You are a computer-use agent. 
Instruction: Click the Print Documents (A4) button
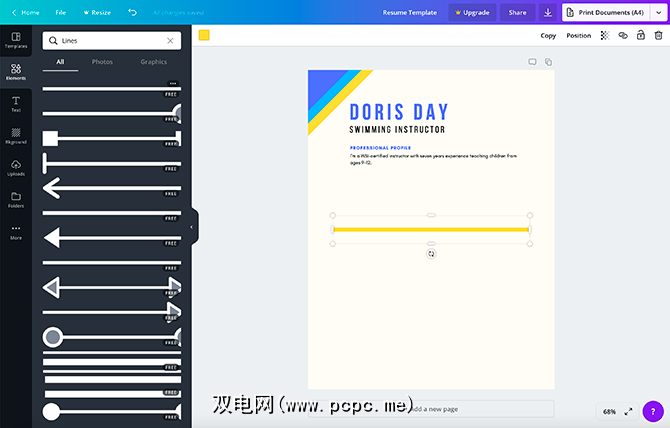(x=606, y=12)
